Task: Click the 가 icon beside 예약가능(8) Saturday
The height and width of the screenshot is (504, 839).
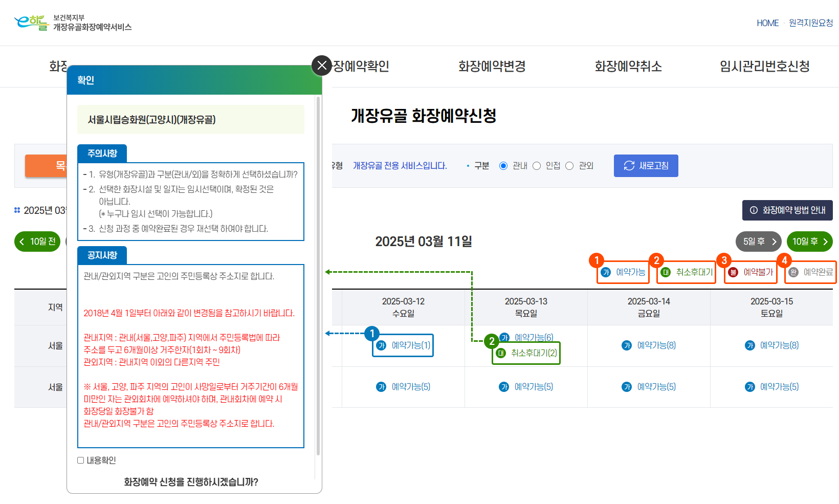Action: (x=749, y=345)
